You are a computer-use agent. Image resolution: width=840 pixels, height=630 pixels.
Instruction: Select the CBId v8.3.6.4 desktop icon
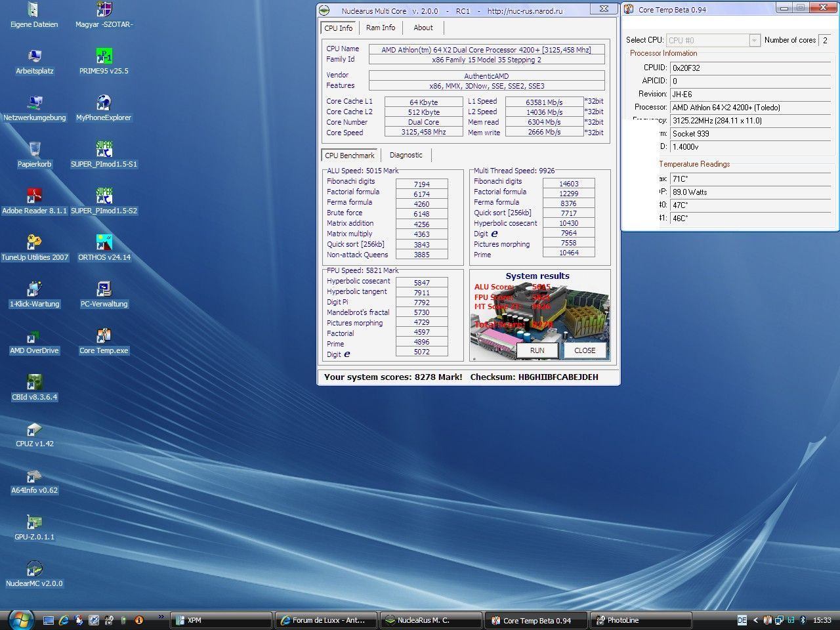(34, 388)
